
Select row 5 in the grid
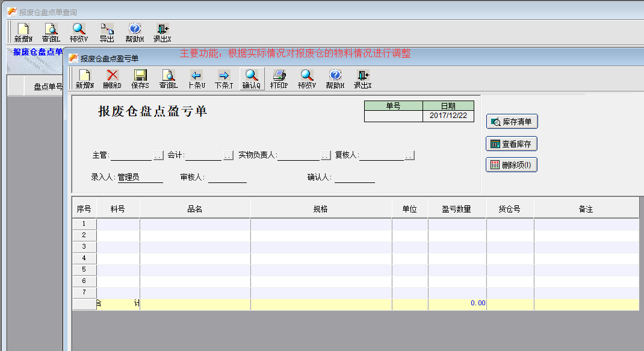coord(84,270)
